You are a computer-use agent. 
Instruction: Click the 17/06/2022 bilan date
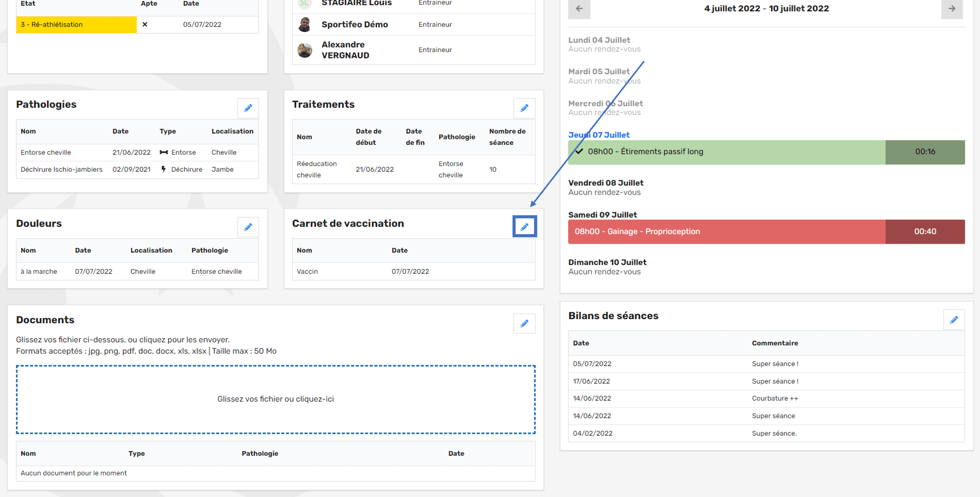[x=591, y=381]
